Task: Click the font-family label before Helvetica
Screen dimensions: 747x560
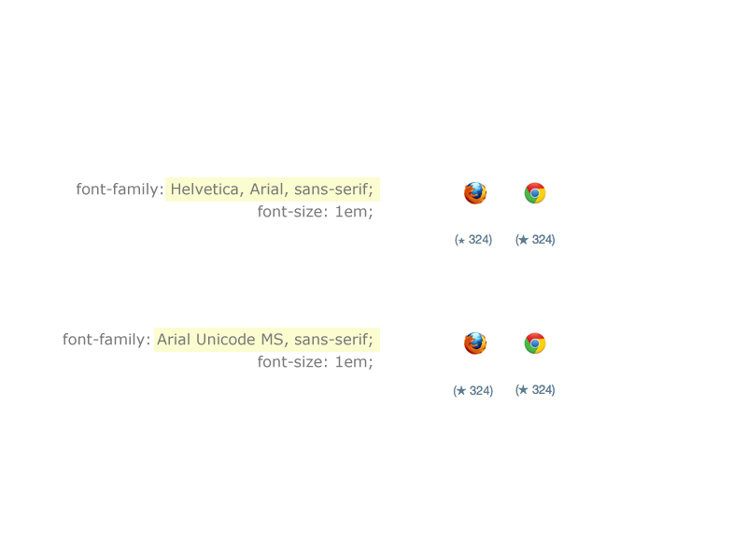Action: [x=120, y=189]
